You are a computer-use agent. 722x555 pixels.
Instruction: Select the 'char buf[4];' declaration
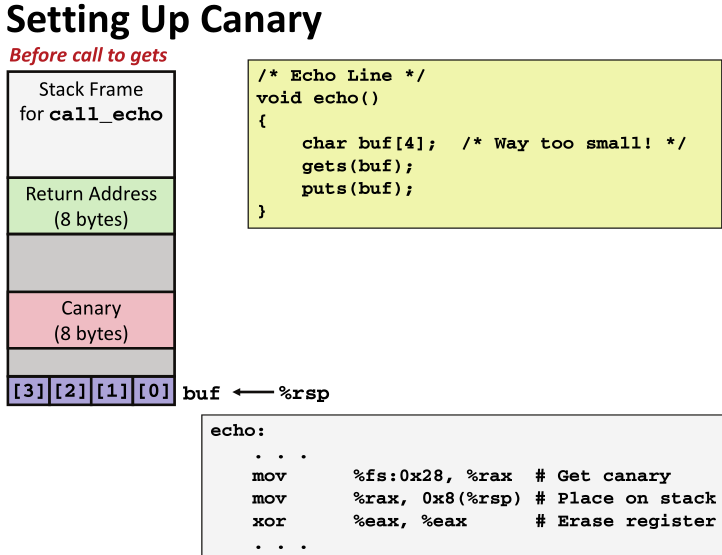[x=369, y=143]
